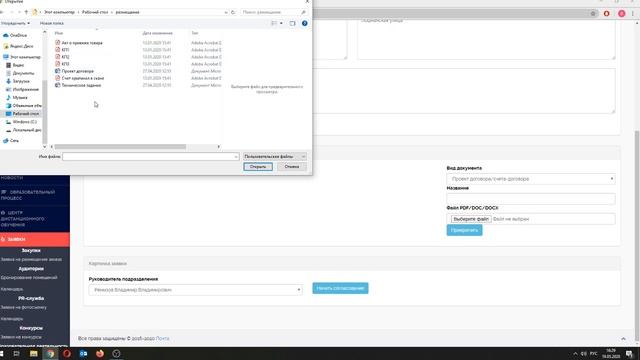The height and width of the screenshot is (360, 640).
Task: Open File Explorer from the taskbar
Action: (33, 354)
